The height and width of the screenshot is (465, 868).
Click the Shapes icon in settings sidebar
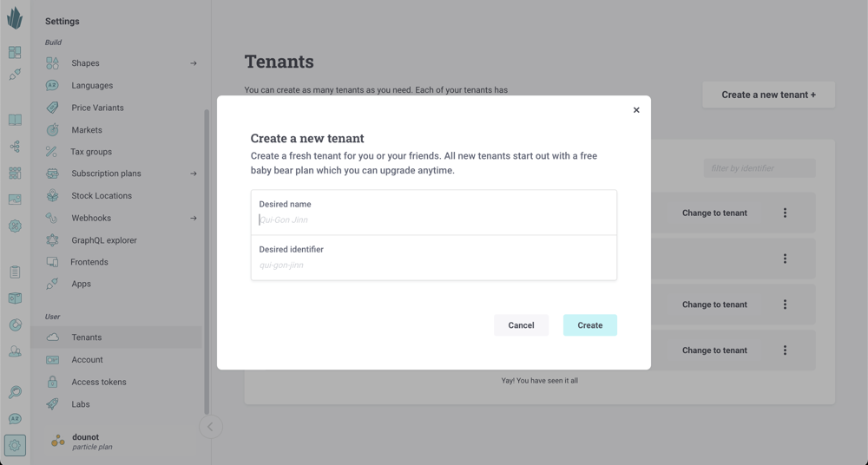[53, 63]
